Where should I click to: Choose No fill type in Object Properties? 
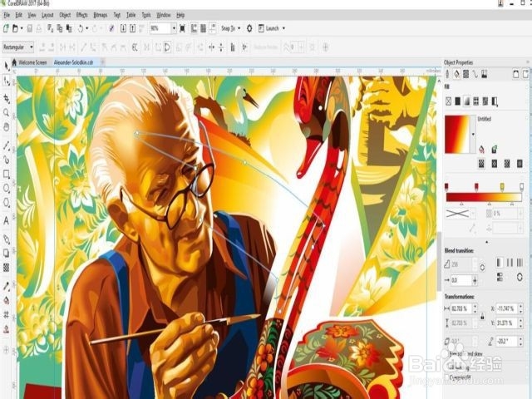(x=449, y=101)
